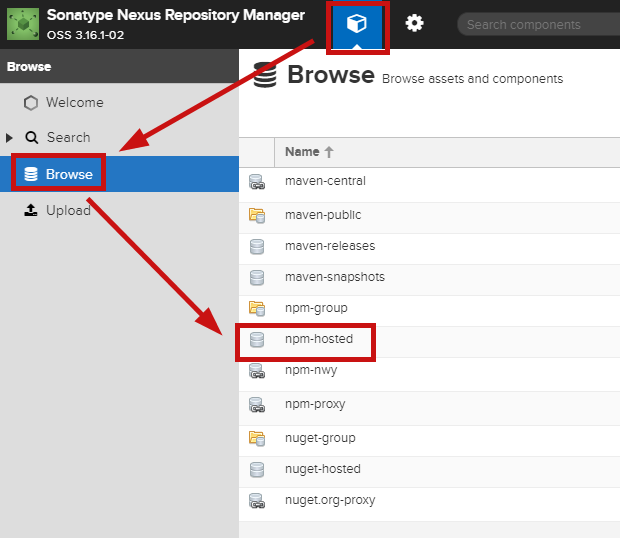The image size is (620, 538).
Task: Click the Upload arrow icon
Action: point(31,210)
